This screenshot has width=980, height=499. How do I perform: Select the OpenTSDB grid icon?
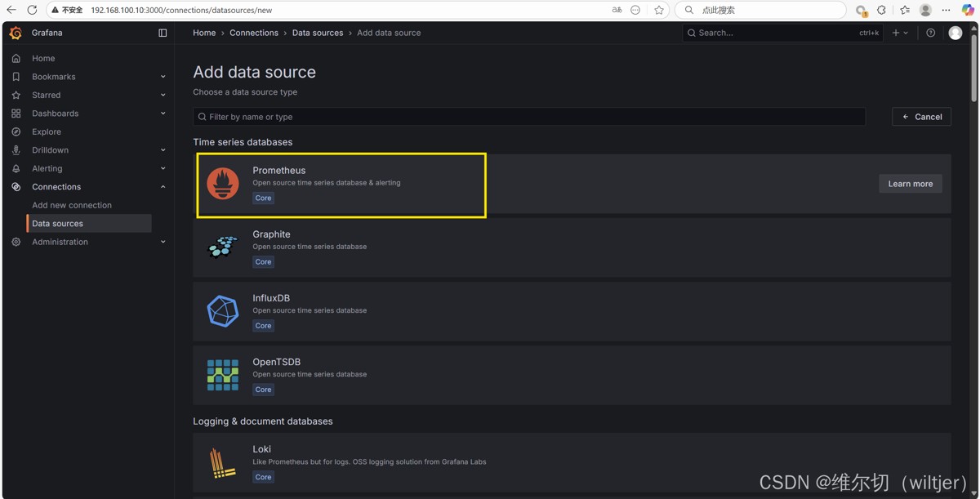coord(223,375)
